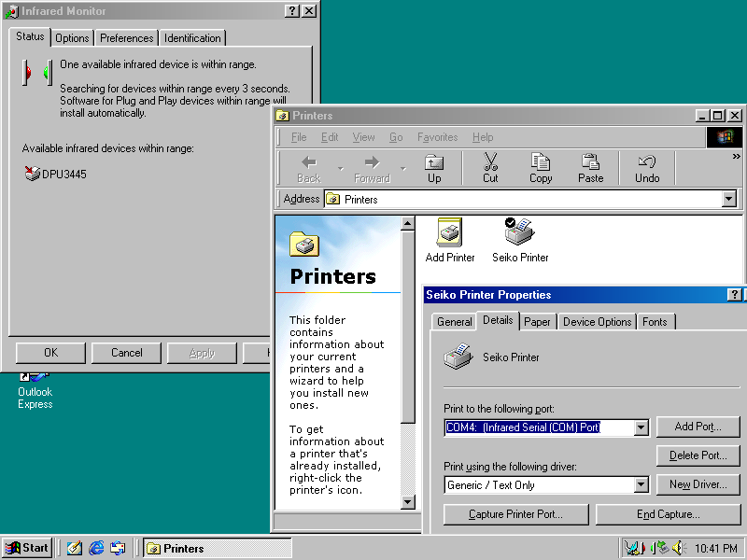
Task: Switch to Fonts tab in Seiko Properties
Action: click(655, 322)
